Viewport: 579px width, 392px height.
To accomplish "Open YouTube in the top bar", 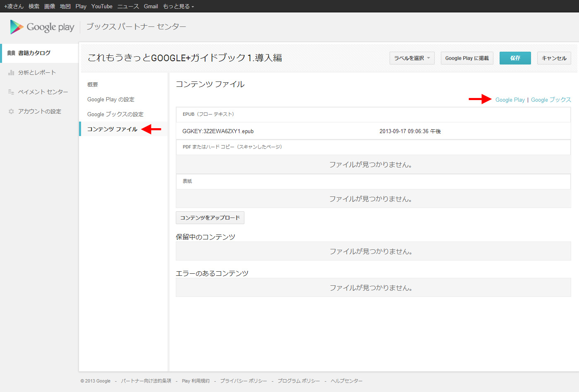I will coord(102,6).
